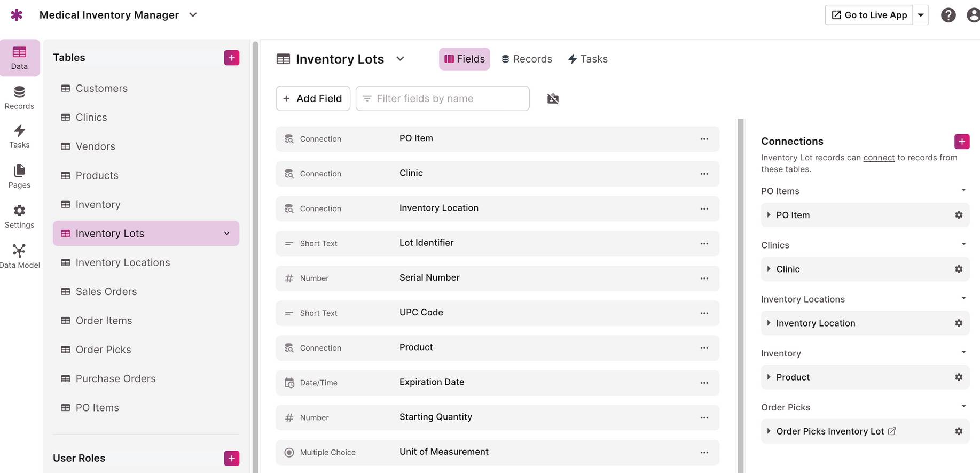Image resolution: width=980 pixels, height=473 pixels.
Task: Open the Medical Inventory Manager app dropdown
Action: coord(193,15)
